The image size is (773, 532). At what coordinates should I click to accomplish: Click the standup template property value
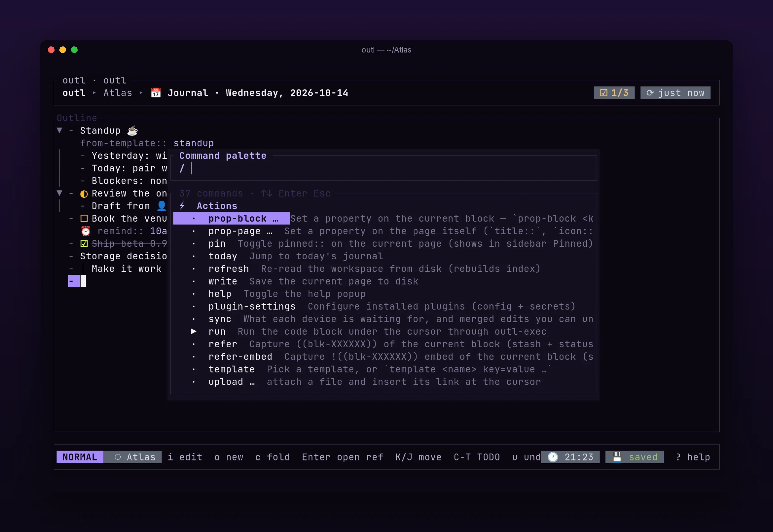pos(194,143)
